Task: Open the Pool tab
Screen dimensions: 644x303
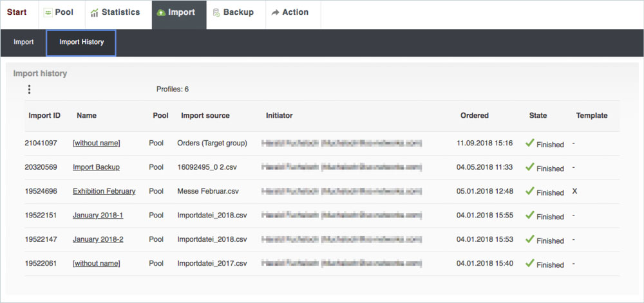Action: point(59,12)
